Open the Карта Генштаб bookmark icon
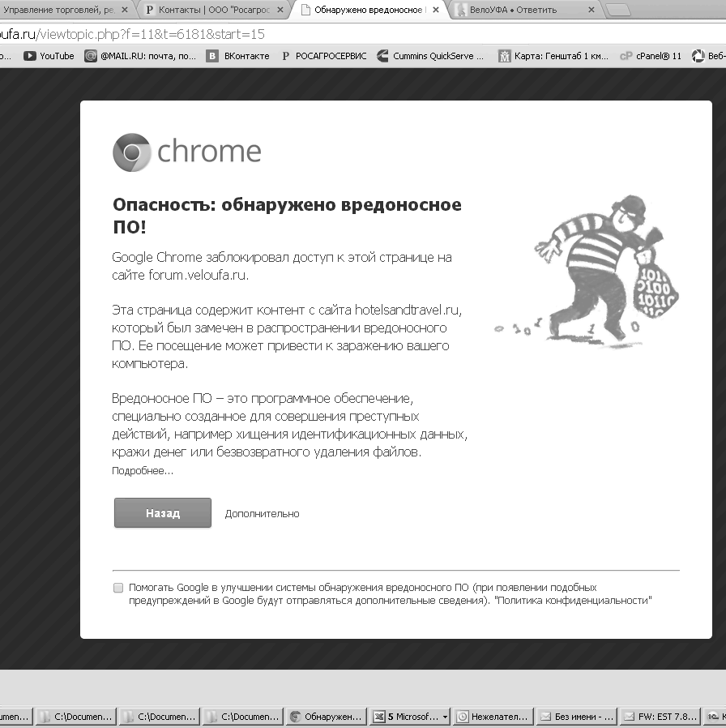The width and height of the screenshot is (726, 728). pos(504,56)
